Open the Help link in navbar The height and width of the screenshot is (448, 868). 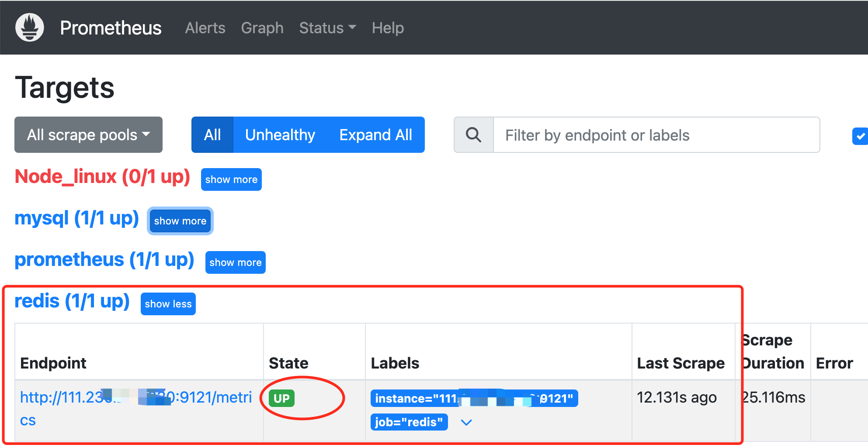coord(388,28)
